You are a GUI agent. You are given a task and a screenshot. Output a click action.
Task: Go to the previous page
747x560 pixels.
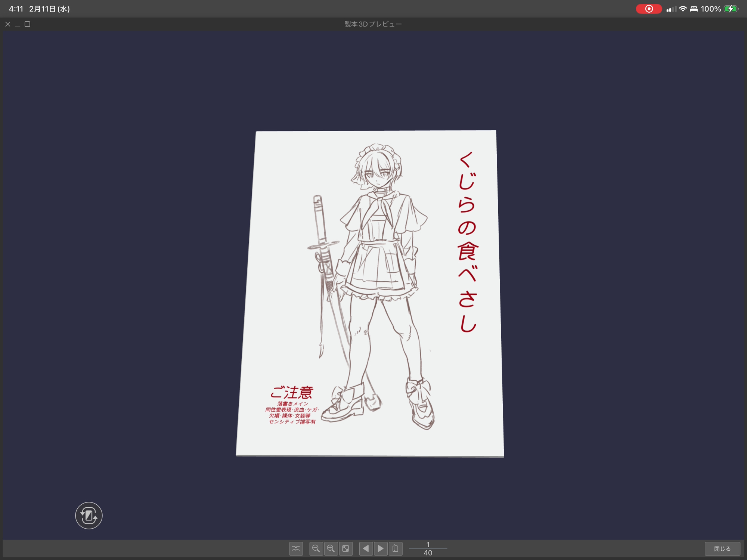coord(366,548)
